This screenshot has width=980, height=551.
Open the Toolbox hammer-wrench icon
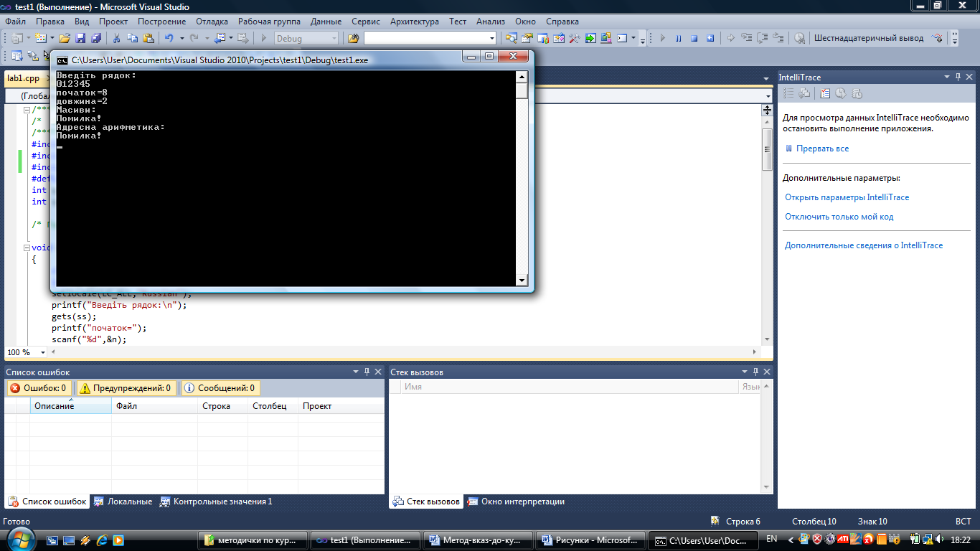pyautogui.click(x=574, y=38)
